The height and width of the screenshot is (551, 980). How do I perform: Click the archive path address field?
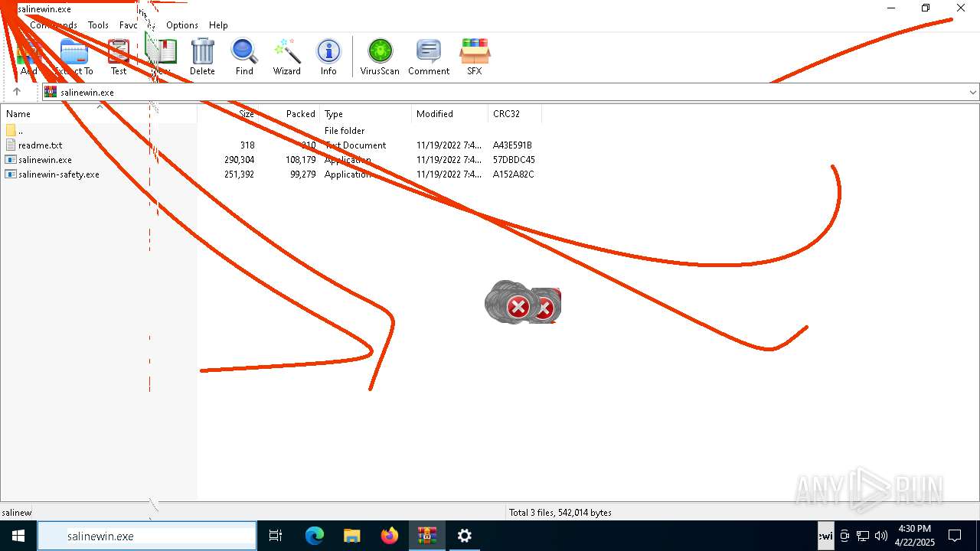tap(511, 92)
